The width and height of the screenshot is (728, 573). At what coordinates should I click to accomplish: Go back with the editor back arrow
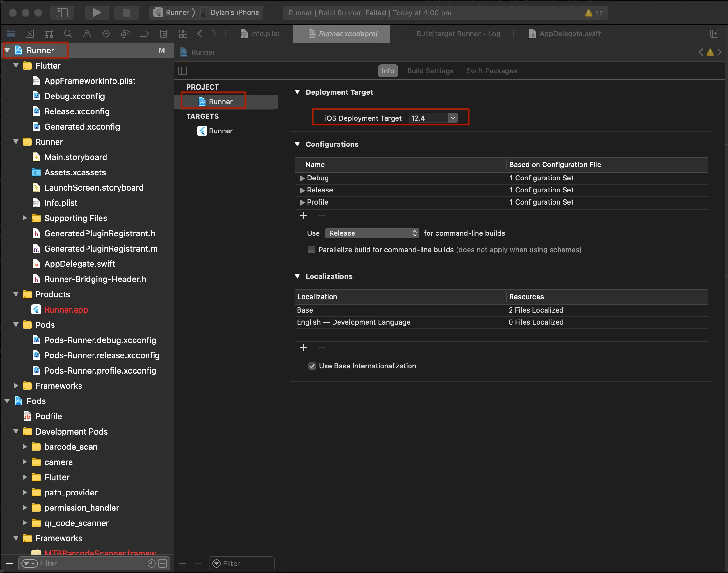pos(200,34)
